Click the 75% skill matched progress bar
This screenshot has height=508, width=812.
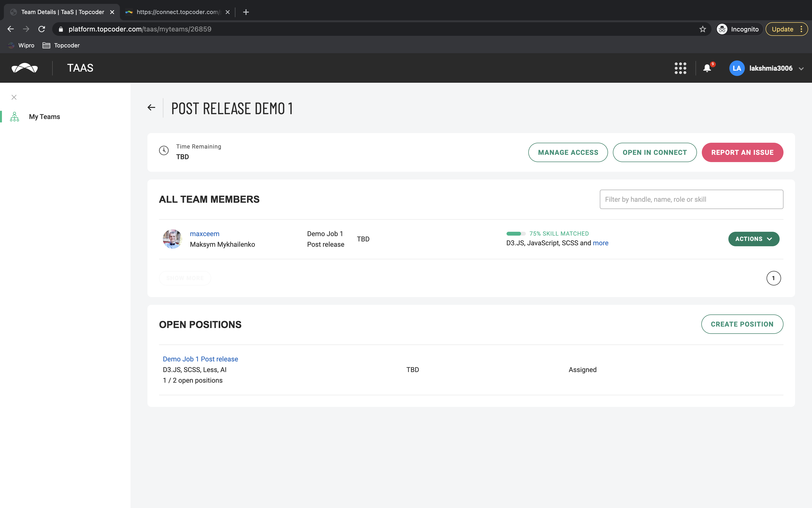(516, 233)
